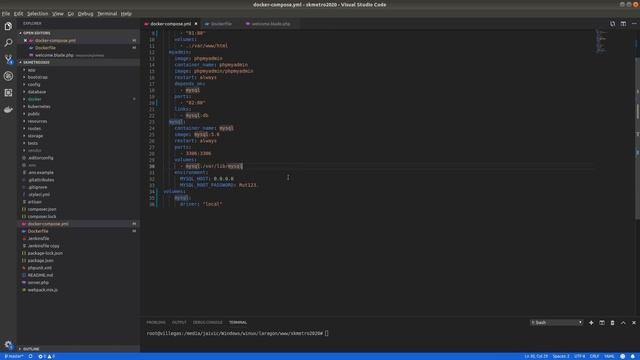Change the UTF-8 encoding
The height and width of the screenshot is (360, 640).
point(580,356)
